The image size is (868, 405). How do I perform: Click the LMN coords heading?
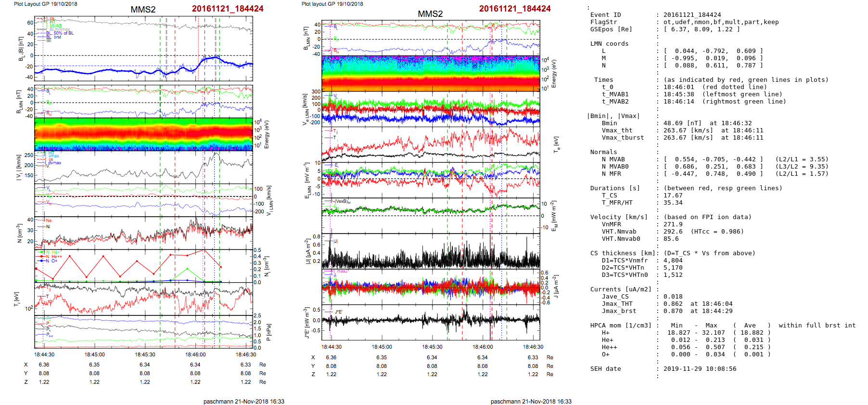(609, 44)
